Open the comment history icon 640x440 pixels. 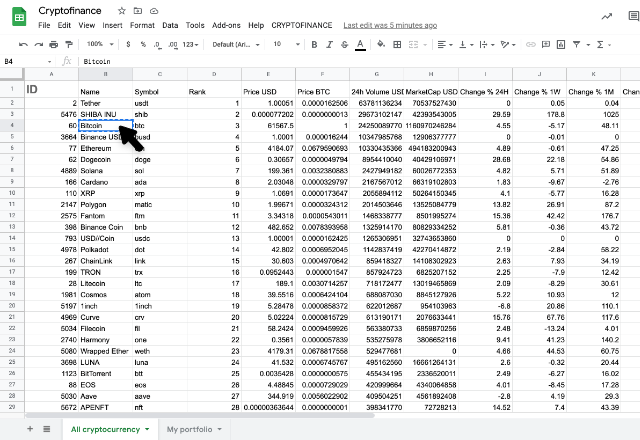point(634,16)
